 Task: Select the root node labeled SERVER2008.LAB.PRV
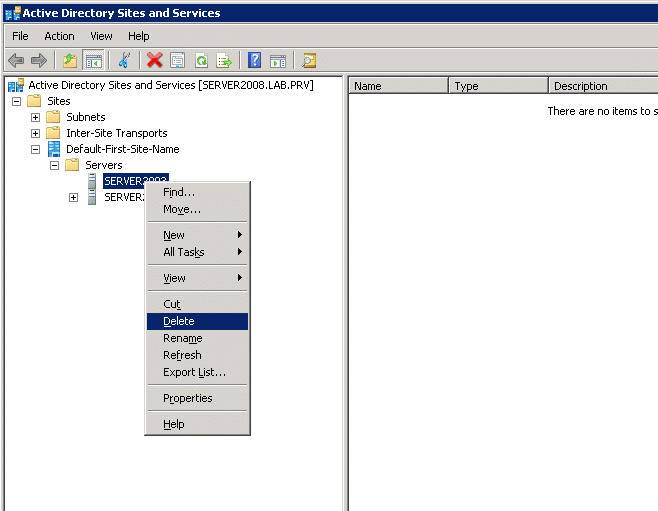pos(171,85)
